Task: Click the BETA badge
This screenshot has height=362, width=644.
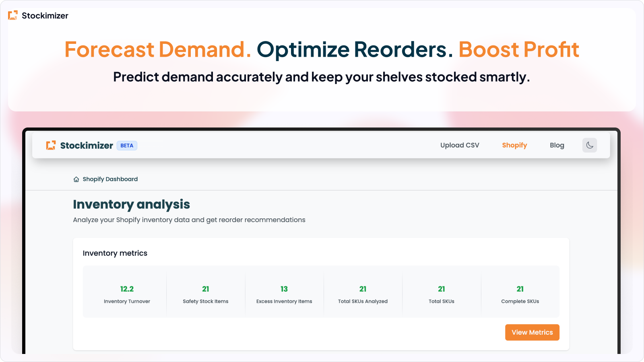Action: tap(127, 145)
